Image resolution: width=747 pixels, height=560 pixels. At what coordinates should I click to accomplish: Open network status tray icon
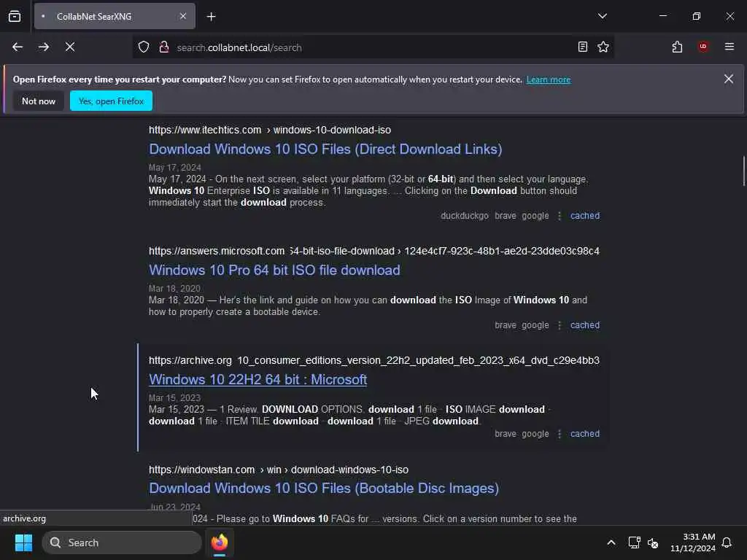(x=634, y=542)
